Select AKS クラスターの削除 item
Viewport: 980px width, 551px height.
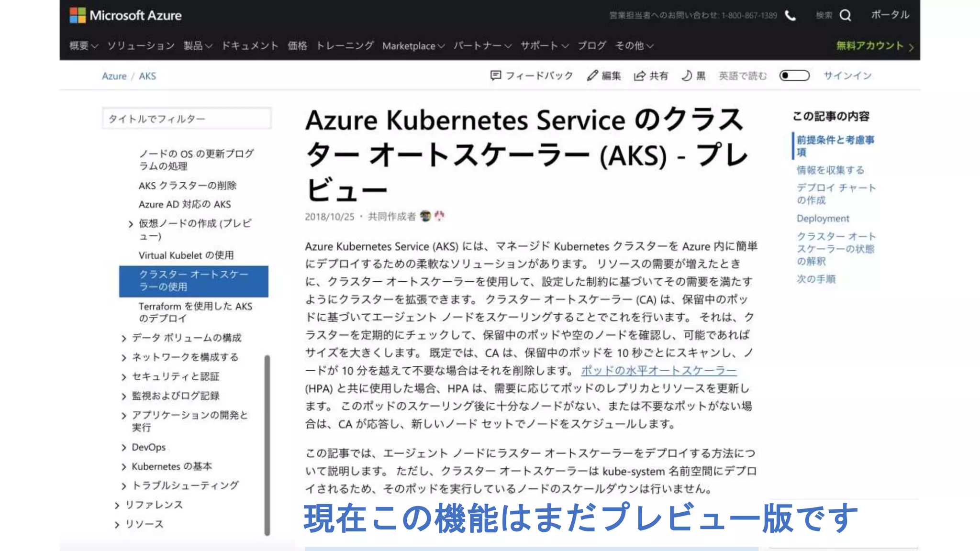(187, 186)
